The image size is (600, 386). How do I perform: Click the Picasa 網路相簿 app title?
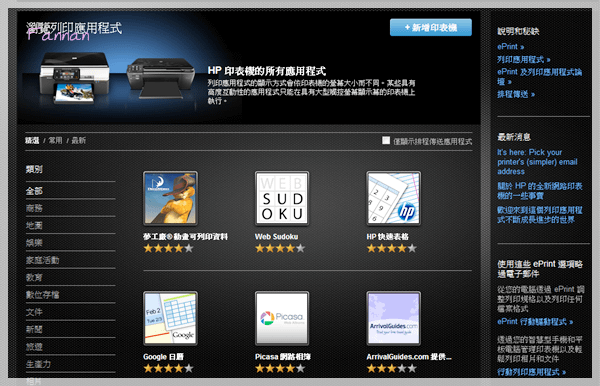tap(283, 357)
